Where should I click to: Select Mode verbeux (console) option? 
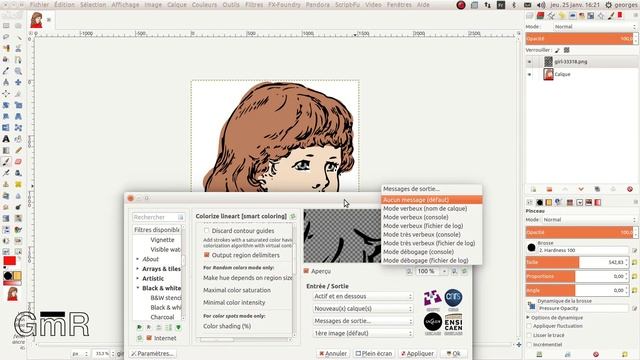point(431,217)
